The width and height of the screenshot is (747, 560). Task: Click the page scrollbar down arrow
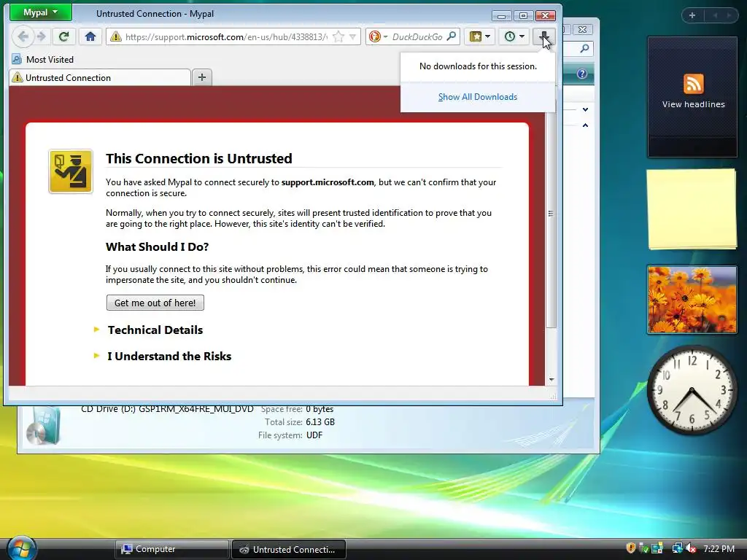(551, 379)
